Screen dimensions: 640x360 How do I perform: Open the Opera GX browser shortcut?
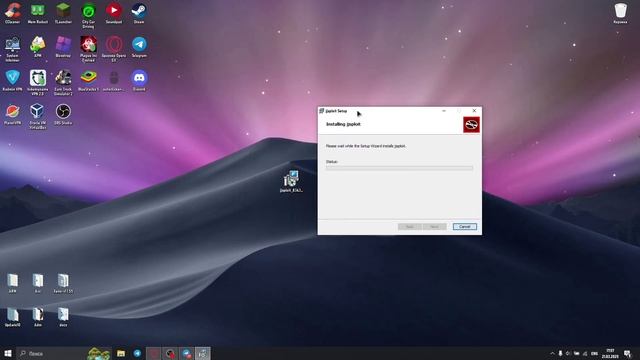[114, 49]
